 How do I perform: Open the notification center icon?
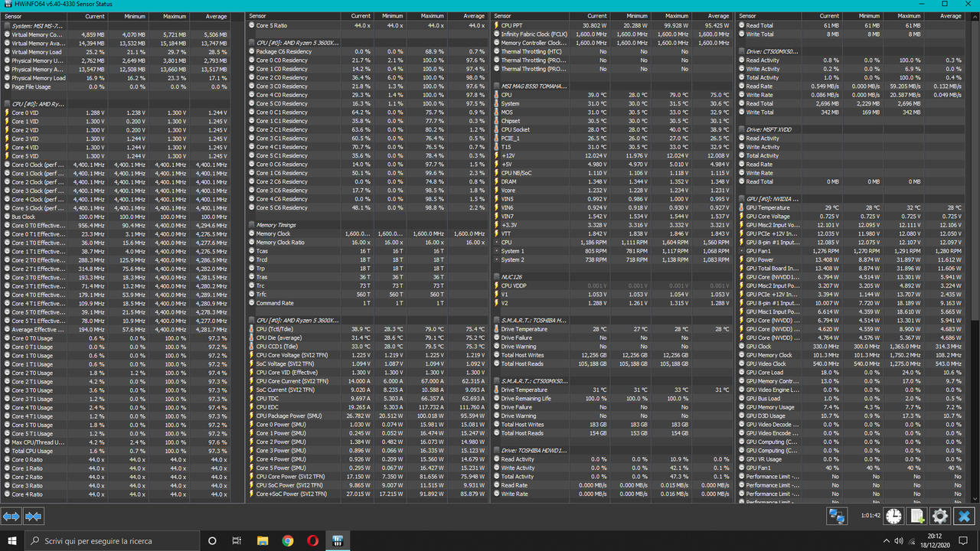coord(965,540)
